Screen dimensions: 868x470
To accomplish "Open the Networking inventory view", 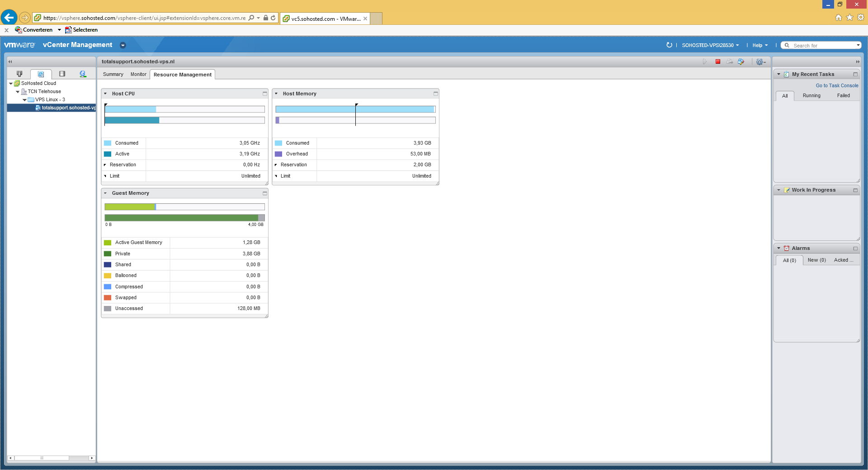I will [83, 74].
